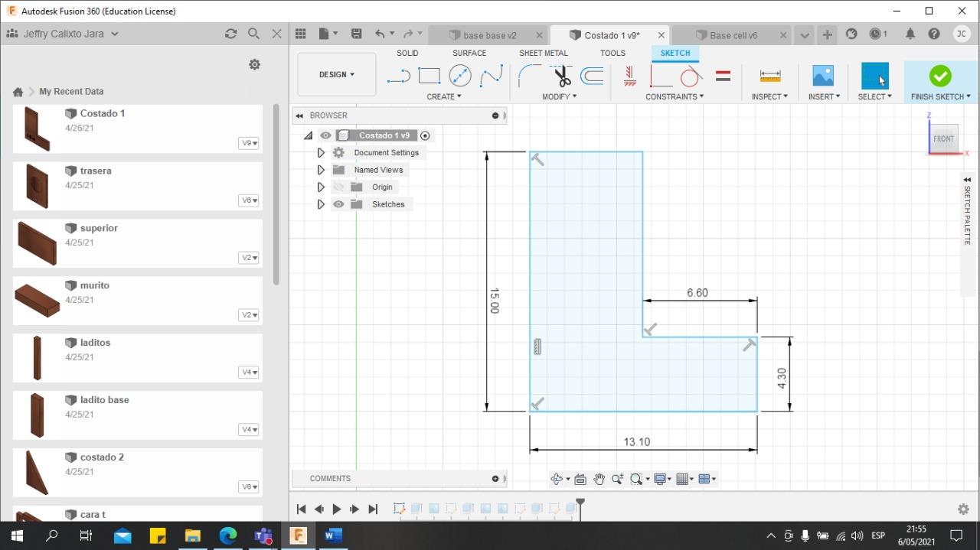Image resolution: width=980 pixels, height=550 pixels.
Task: Undo the last action
Action: click(380, 34)
